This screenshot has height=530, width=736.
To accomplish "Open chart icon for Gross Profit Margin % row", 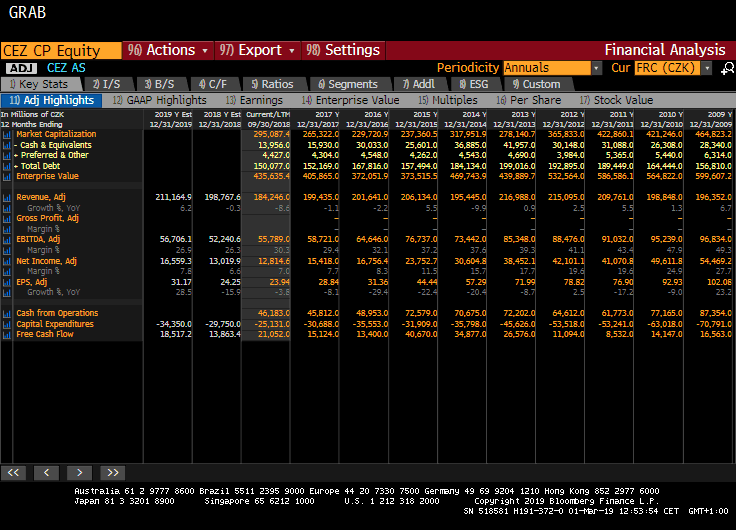I will pyautogui.click(x=7, y=230).
